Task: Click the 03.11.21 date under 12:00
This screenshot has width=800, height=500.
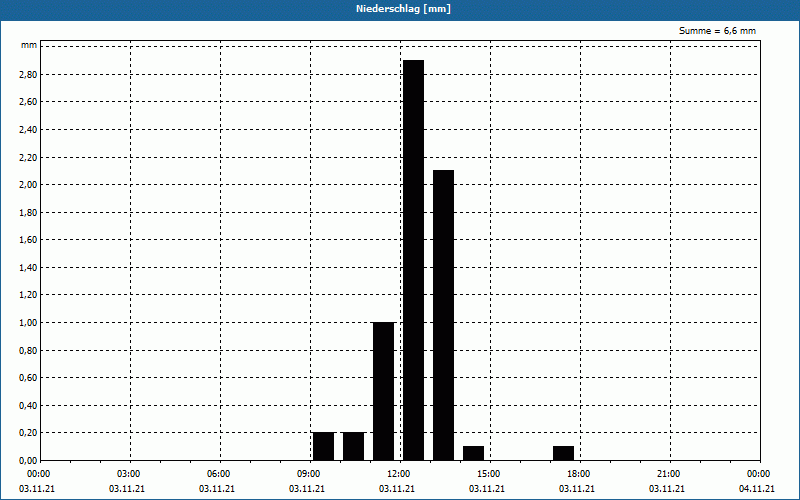Action: pyautogui.click(x=397, y=489)
